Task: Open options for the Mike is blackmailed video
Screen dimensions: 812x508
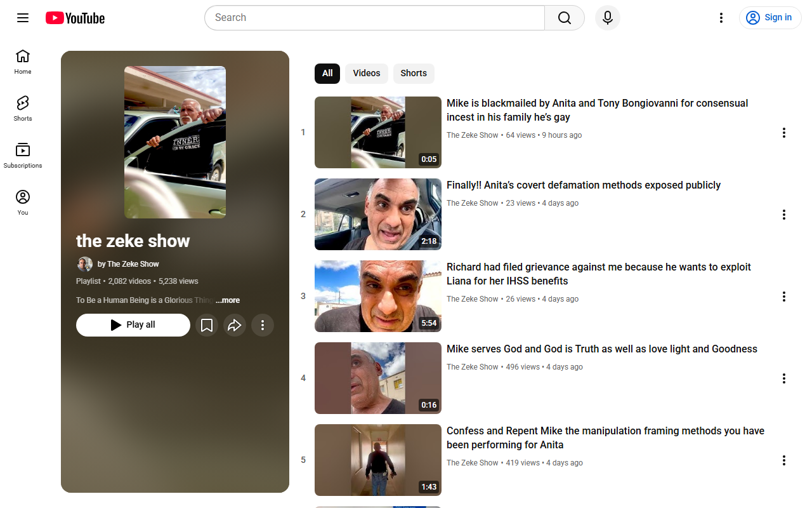Action: tap(784, 133)
